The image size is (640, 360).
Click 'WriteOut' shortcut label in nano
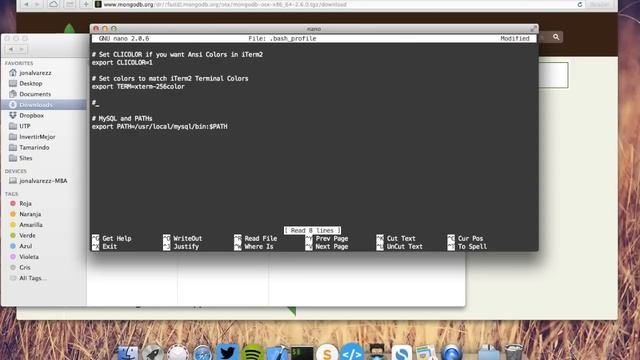coord(188,238)
